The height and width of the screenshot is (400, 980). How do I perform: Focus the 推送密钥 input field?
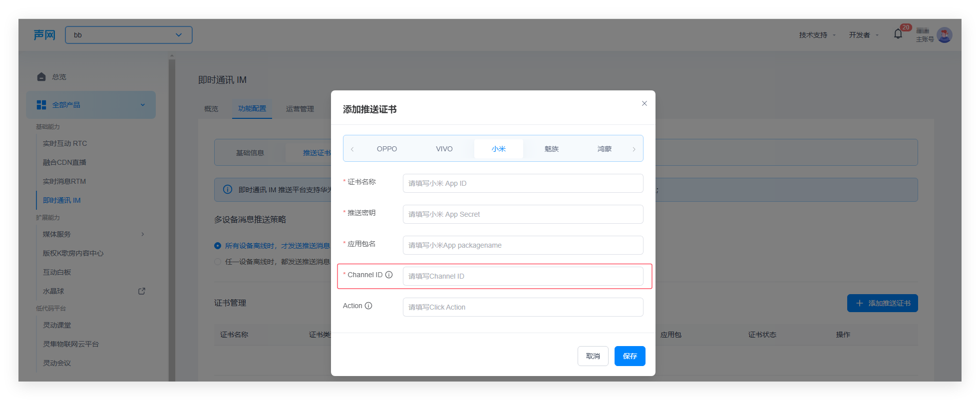(x=523, y=214)
